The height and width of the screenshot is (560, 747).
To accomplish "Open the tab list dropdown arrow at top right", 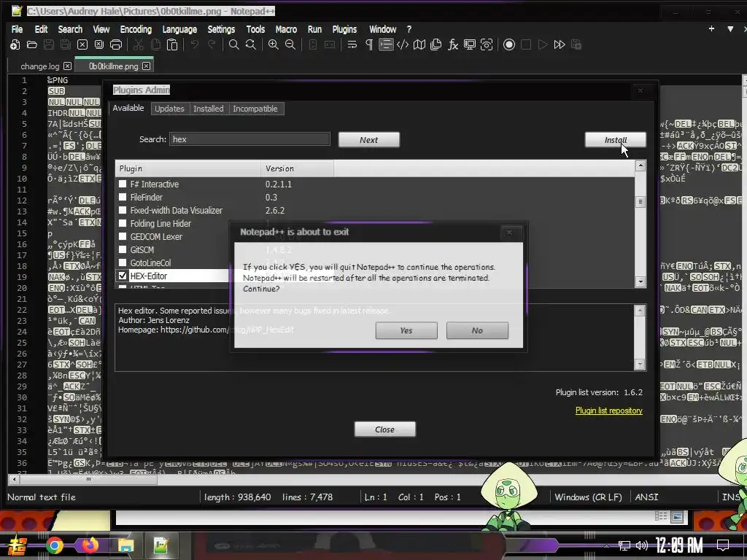I will pos(730,29).
